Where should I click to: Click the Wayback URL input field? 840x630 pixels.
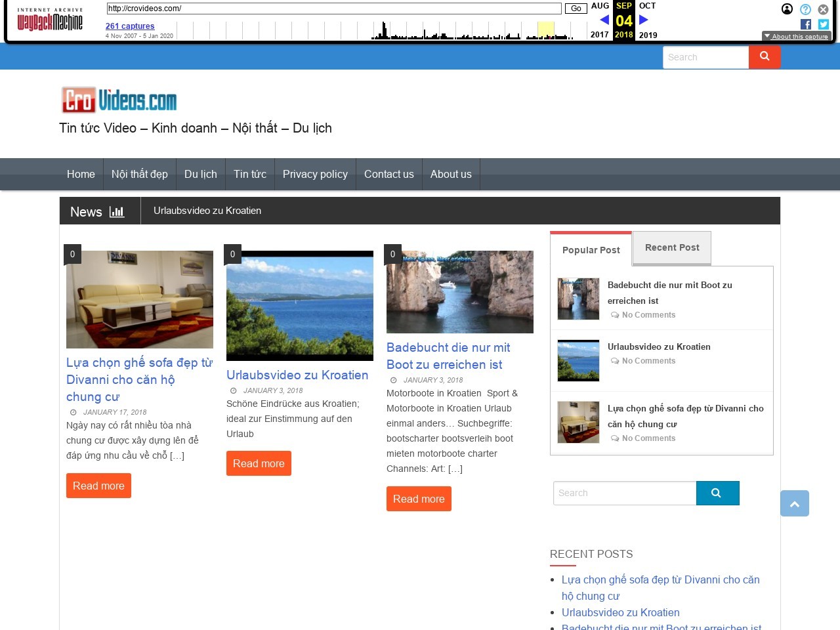click(x=334, y=9)
